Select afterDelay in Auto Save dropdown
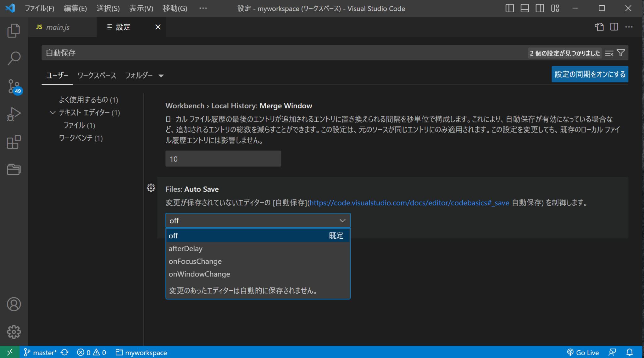This screenshot has height=358, width=644. click(x=186, y=248)
